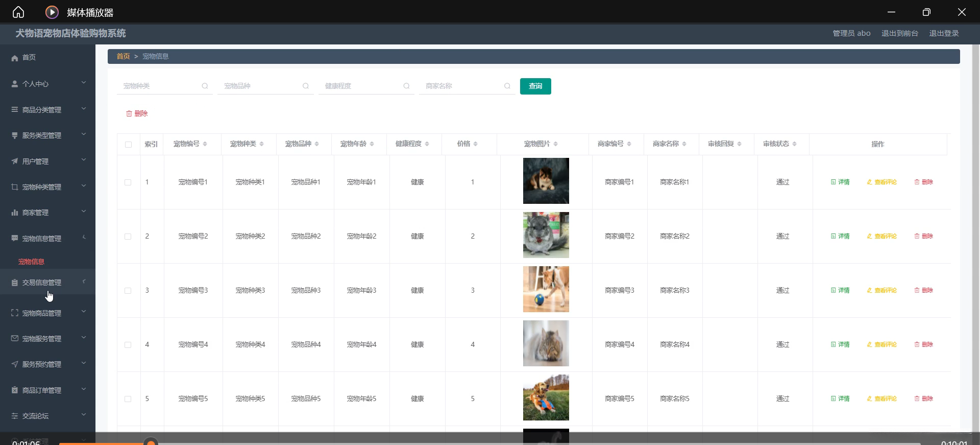
Task: Click the red 删除 batch delete button
Action: click(x=137, y=113)
